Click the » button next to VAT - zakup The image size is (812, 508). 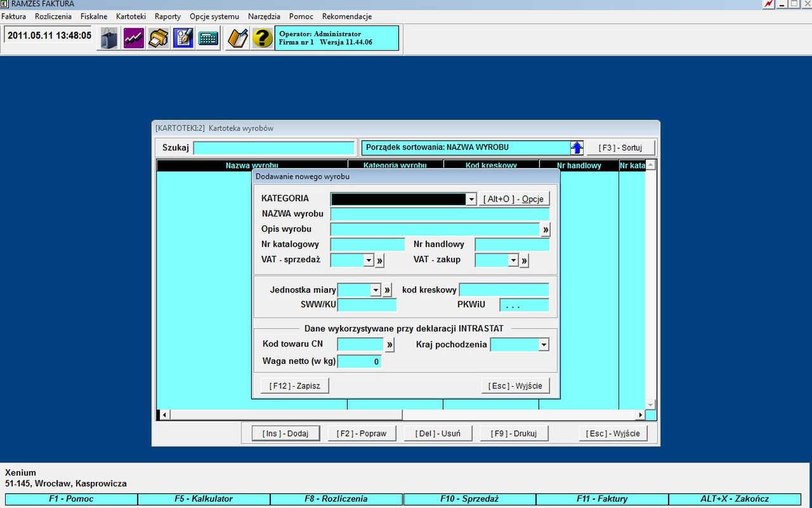pyautogui.click(x=524, y=260)
